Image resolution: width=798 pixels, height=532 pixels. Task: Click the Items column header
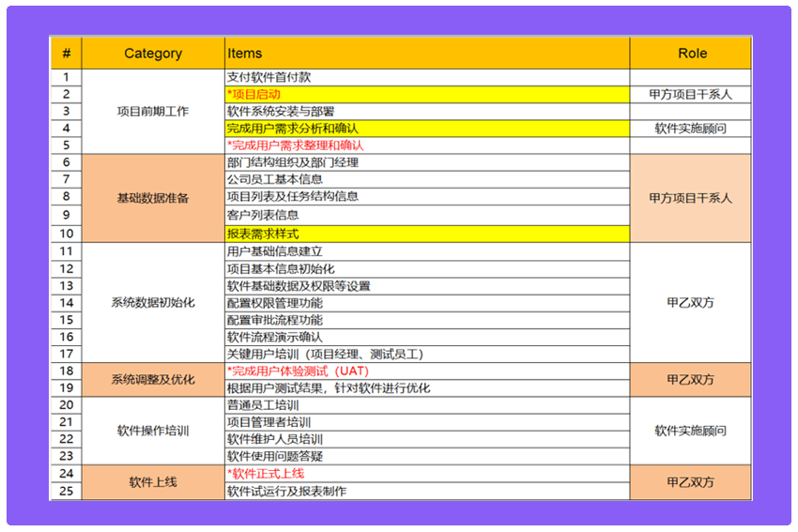point(426,53)
